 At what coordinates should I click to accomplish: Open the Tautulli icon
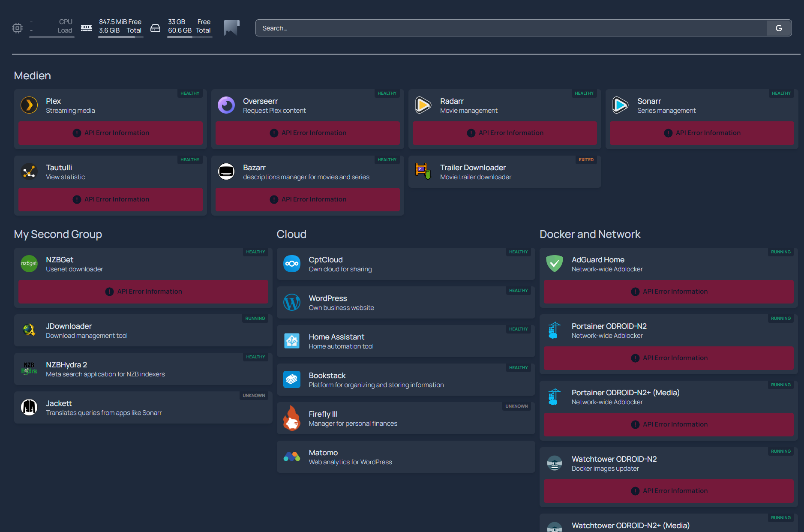click(x=29, y=171)
